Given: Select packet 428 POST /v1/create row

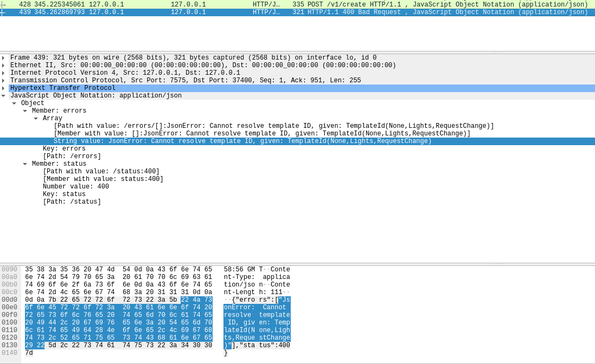Looking at the screenshot, I should [x=297, y=4].
